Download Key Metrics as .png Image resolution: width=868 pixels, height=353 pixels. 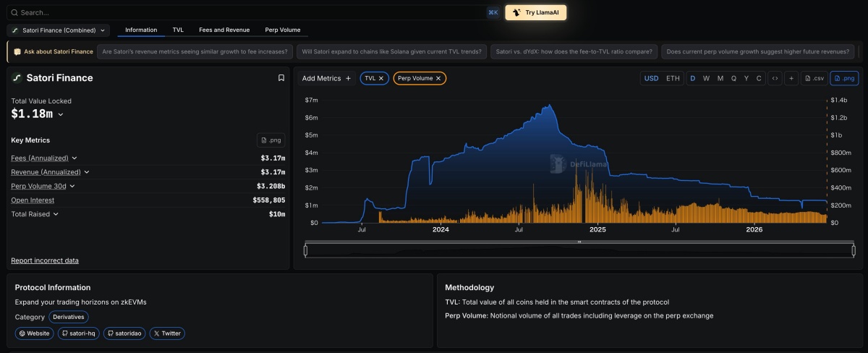coord(271,140)
